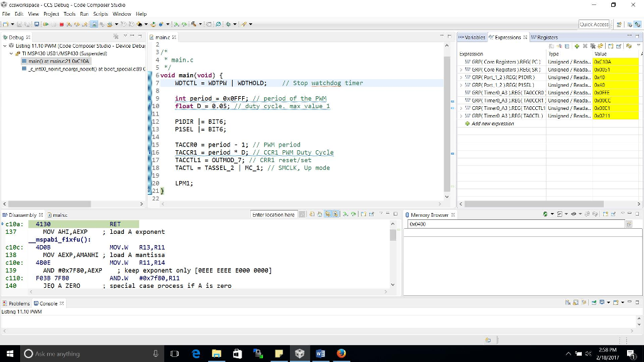The image size is (644, 362).
Task: Click the Quick Access box
Action: [x=594, y=25]
